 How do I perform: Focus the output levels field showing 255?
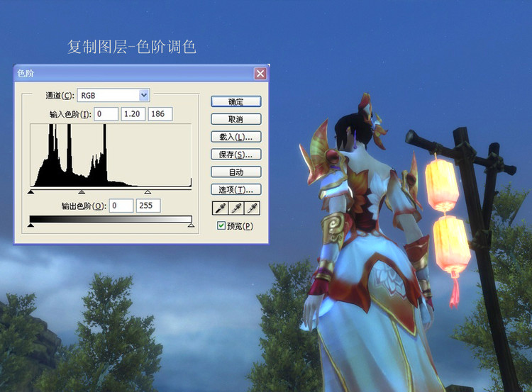click(x=148, y=206)
